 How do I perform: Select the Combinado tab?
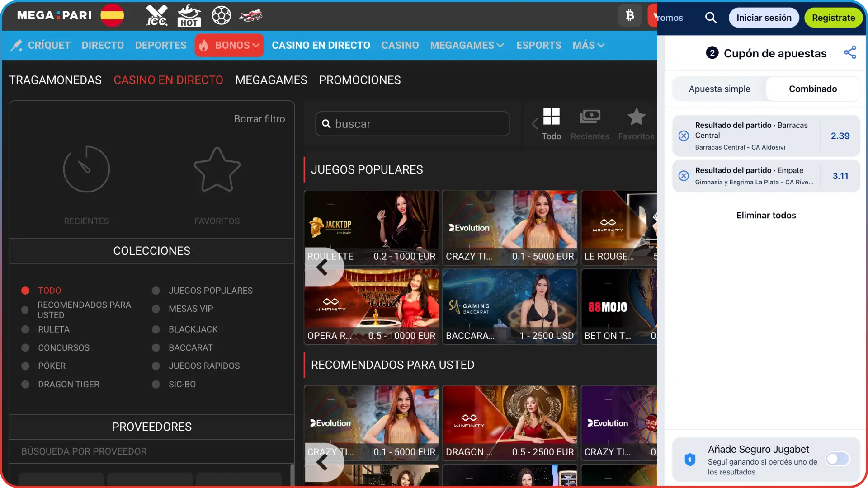pyautogui.click(x=812, y=89)
